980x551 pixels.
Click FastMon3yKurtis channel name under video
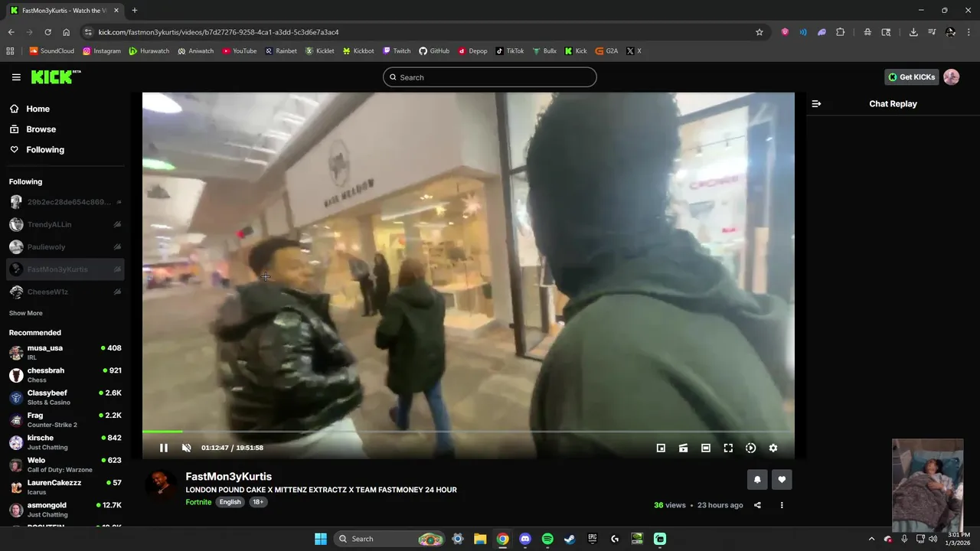(x=229, y=476)
